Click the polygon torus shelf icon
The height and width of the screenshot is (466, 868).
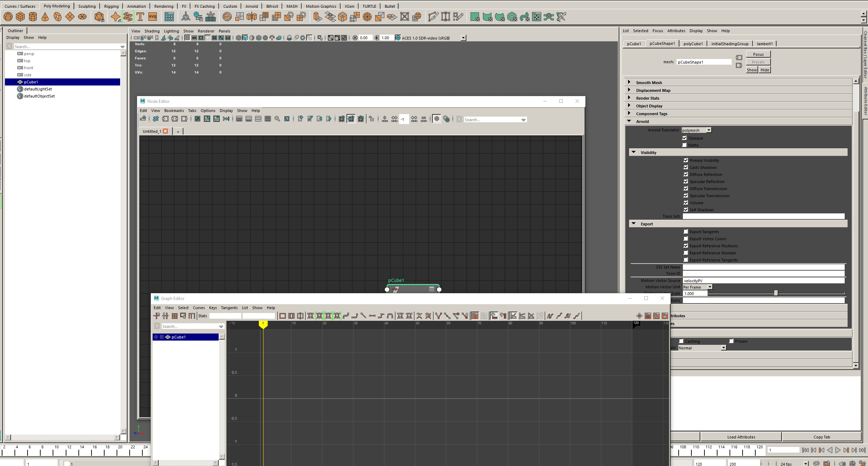point(58,17)
